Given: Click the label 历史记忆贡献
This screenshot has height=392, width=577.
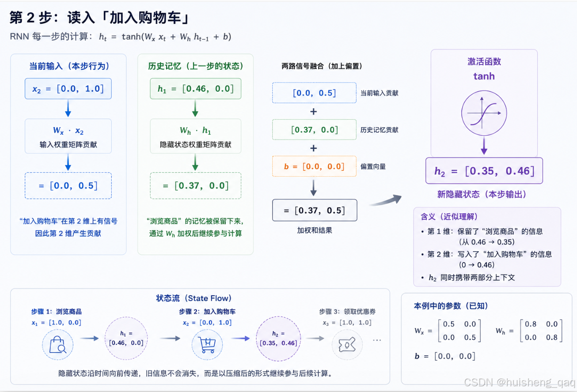Looking at the screenshot, I should coord(380,130).
